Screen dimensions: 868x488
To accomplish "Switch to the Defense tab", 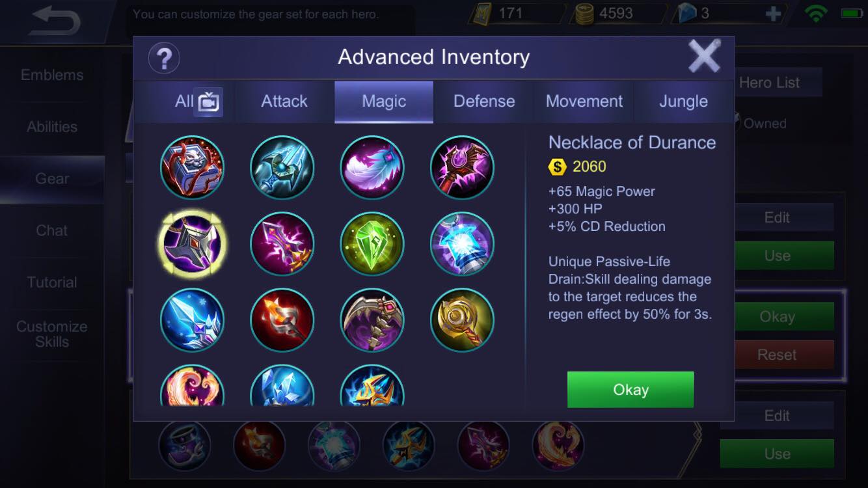I will [484, 102].
